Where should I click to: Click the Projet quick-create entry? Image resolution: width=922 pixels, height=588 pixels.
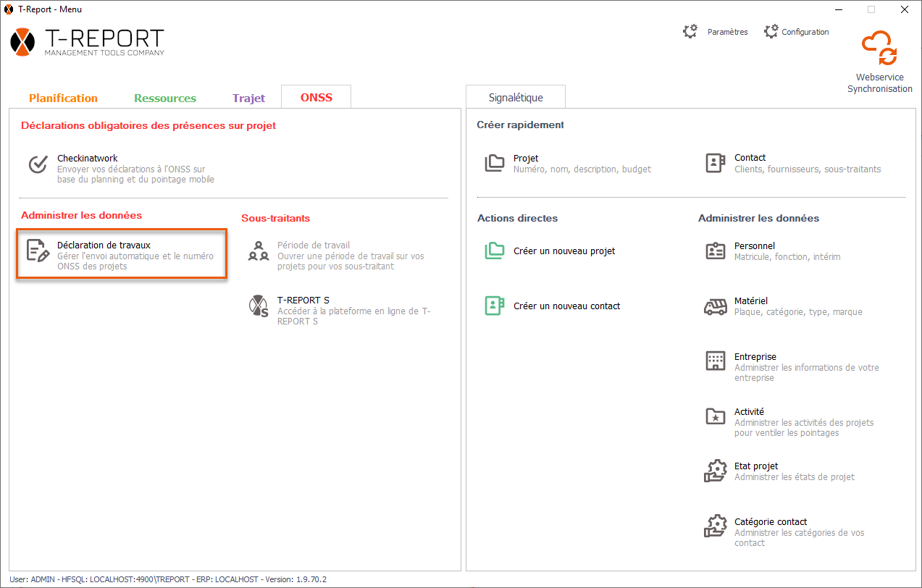pyautogui.click(x=525, y=159)
